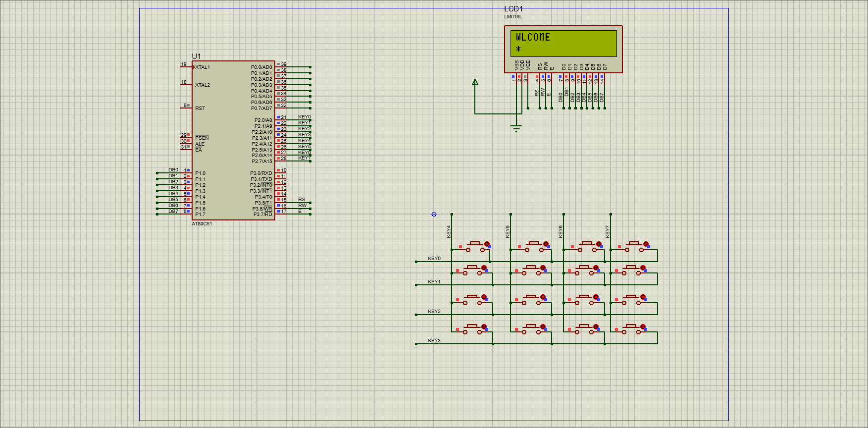Select the ALE pin label on U1
The width and height of the screenshot is (868, 428).
pos(200,144)
